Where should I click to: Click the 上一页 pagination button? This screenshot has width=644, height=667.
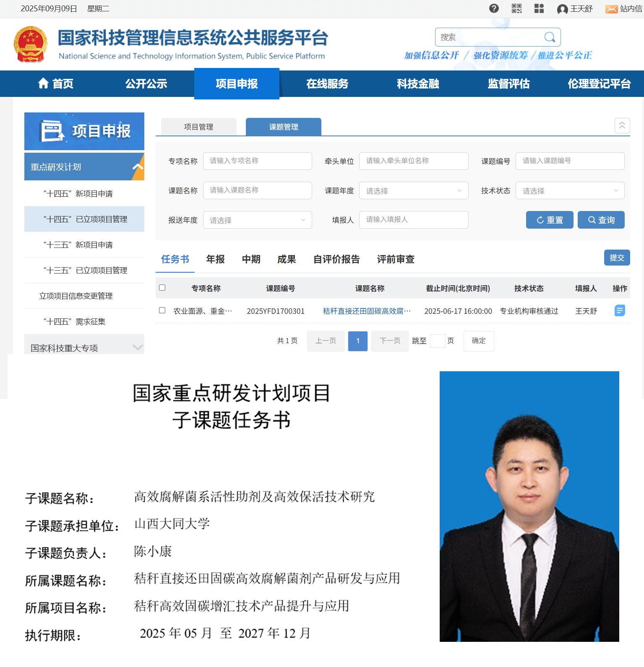(x=326, y=341)
